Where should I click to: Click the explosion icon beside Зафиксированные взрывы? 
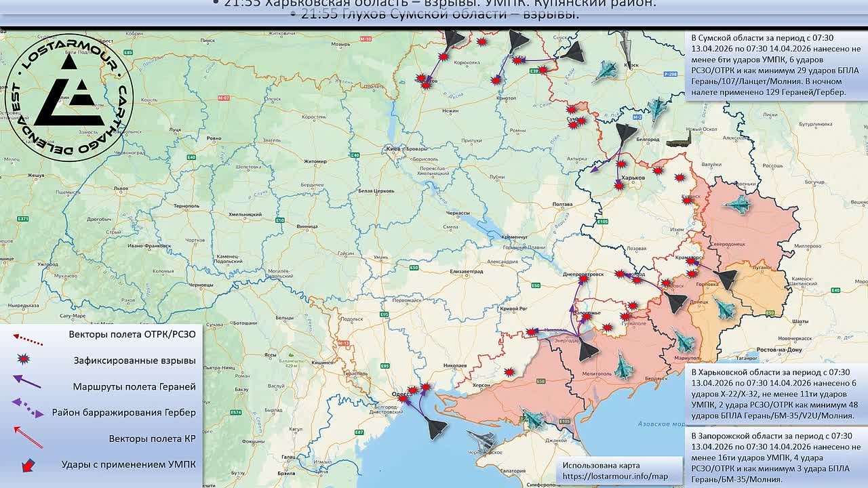24,360
